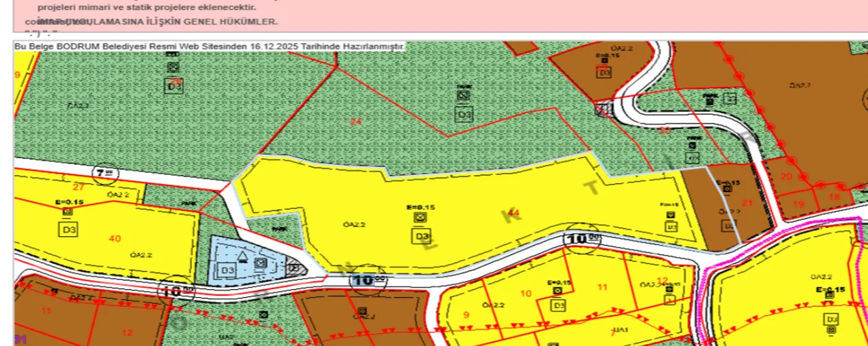Click parcel number 19 on the right
The width and height of the screenshot is (868, 346).
(798, 204)
